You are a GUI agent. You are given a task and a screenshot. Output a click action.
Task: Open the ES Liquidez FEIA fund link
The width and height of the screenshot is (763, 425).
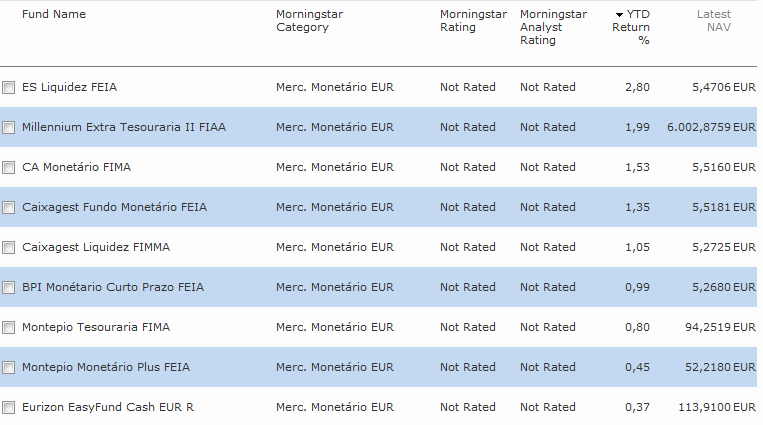69,87
